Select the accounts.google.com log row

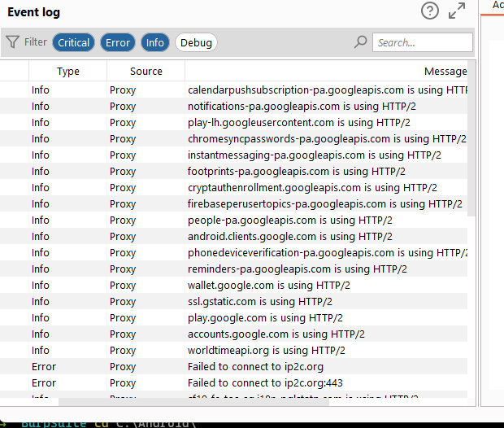(276, 334)
